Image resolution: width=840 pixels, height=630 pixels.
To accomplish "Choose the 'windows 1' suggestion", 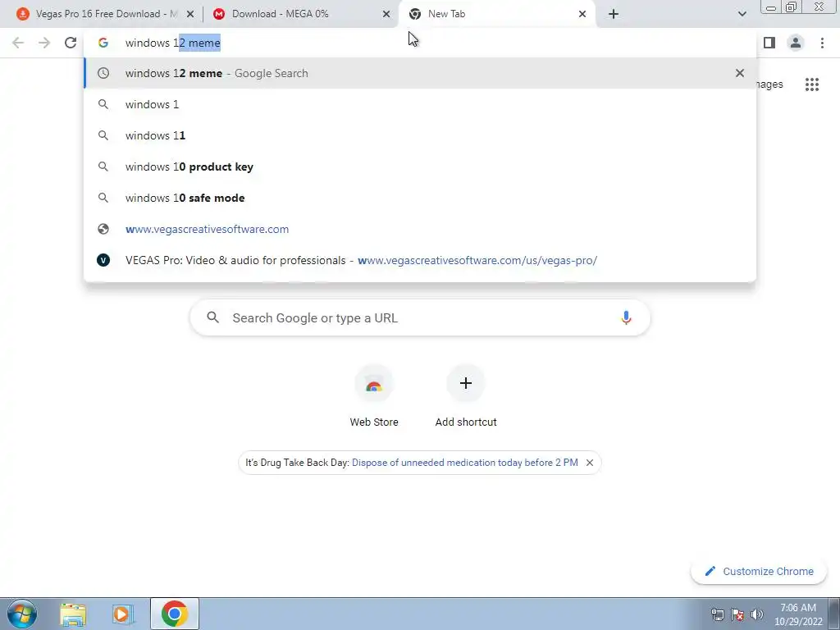I will tap(420, 104).
